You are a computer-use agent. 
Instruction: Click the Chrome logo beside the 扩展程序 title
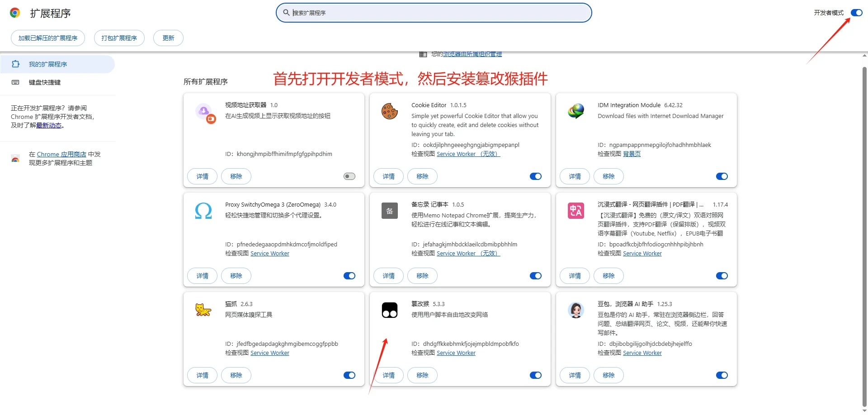pos(15,13)
